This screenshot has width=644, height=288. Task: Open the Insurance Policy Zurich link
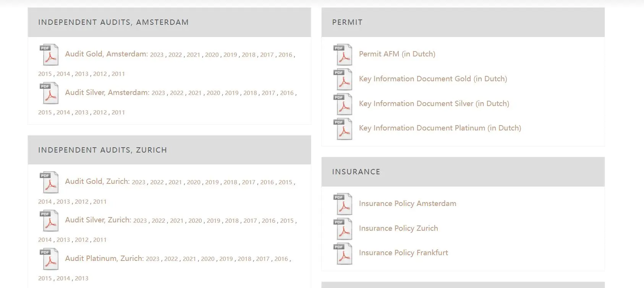tap(398, 228)
